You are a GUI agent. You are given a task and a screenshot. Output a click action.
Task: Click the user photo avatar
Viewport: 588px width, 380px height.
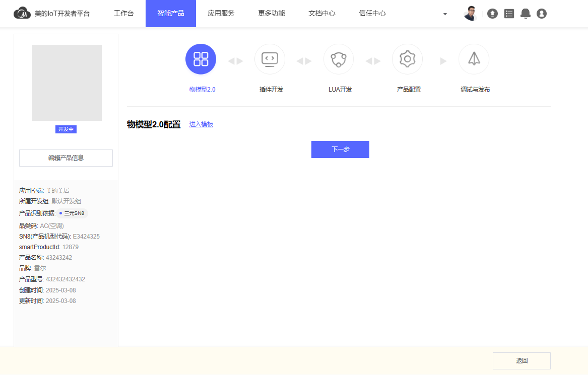coord(471,14)
